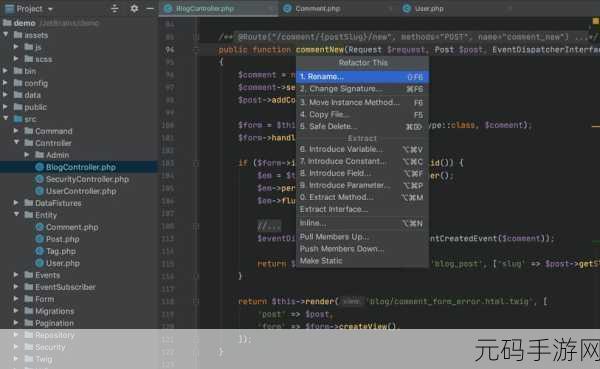
Task: Choose Rename in Refactor This menu
Action: (x=362, y=77)
